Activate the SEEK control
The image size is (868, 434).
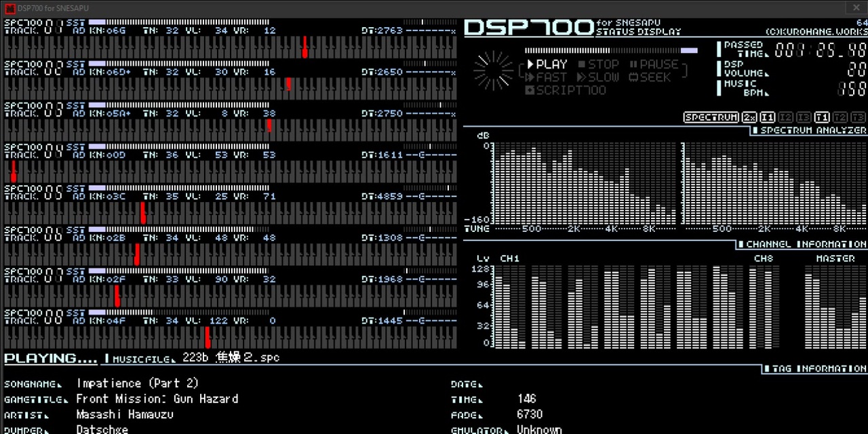click(650, 77)
